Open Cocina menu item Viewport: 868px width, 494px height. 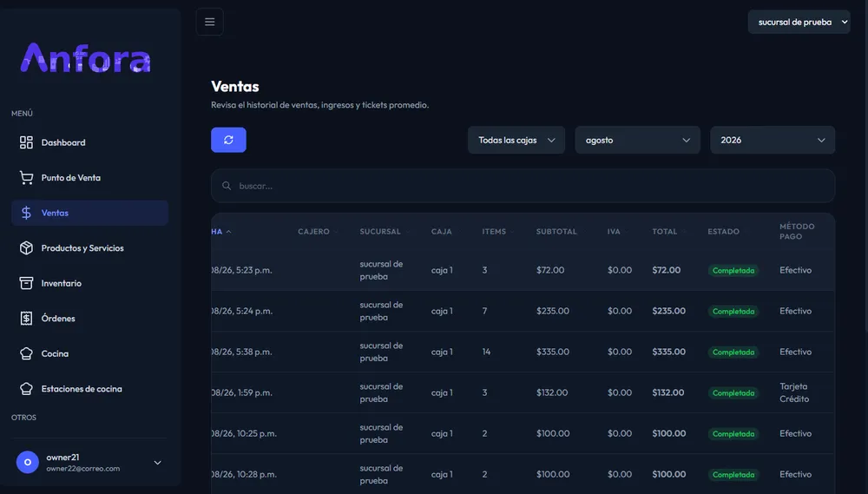[x=89, y=353]
